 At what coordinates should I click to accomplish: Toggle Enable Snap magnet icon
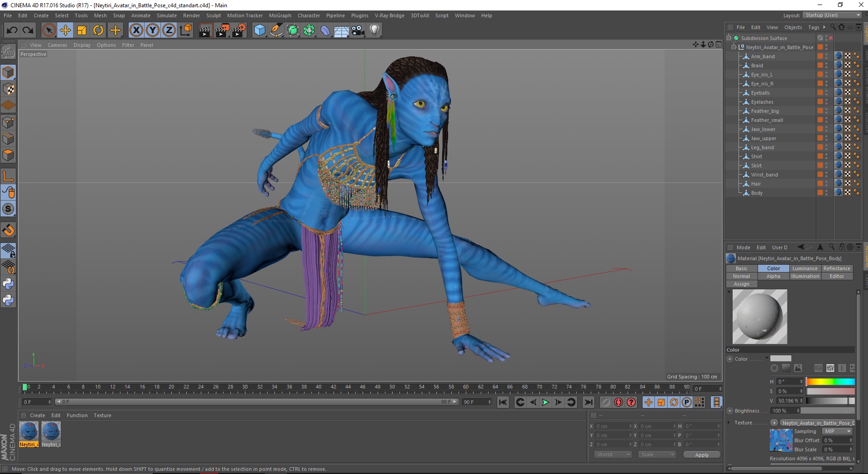8,230
